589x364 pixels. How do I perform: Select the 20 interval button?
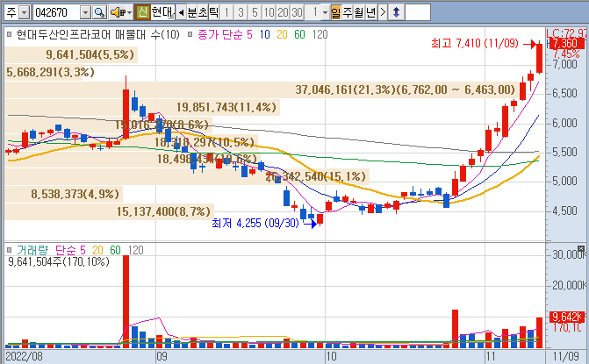pos(283,13)
